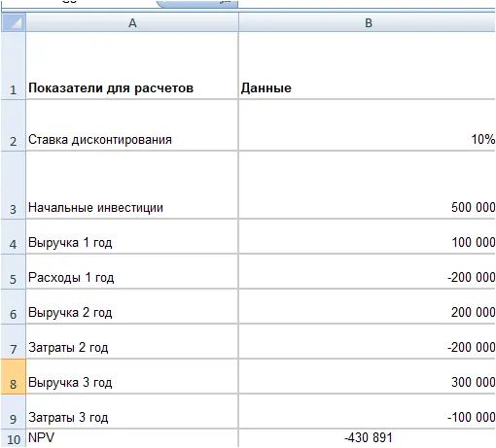Select 'Расходы 1 год' cell

[x=132, y=271]
